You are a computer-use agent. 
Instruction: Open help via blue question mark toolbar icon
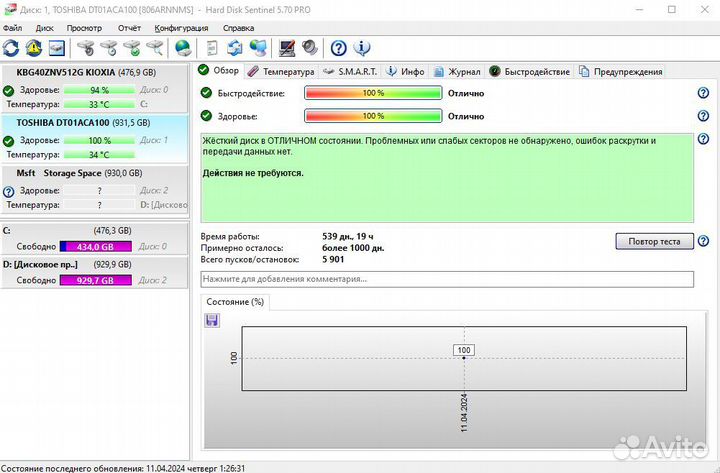tap(338, 47)
